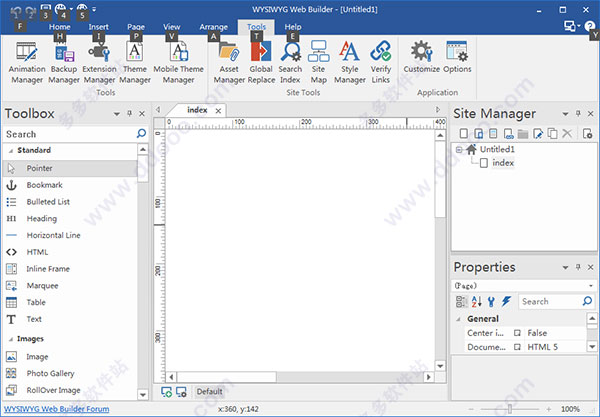600x417 pixels.
Task: Open the Backup Manager
Action: [64, 63]
